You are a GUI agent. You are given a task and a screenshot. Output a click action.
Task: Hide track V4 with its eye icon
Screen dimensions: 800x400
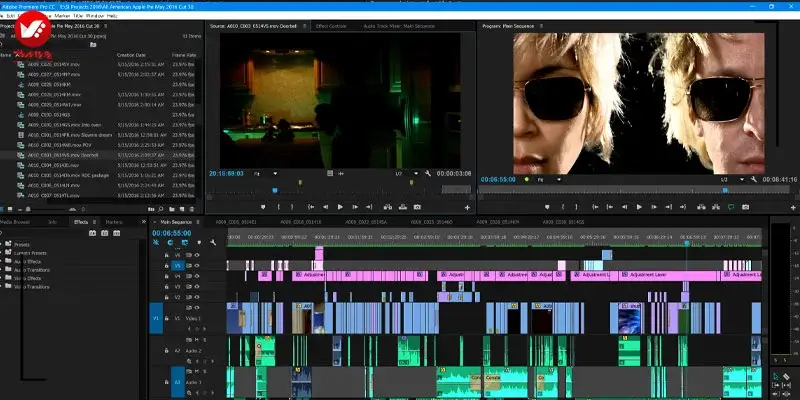pyautogui.click(x=197, y=276)
